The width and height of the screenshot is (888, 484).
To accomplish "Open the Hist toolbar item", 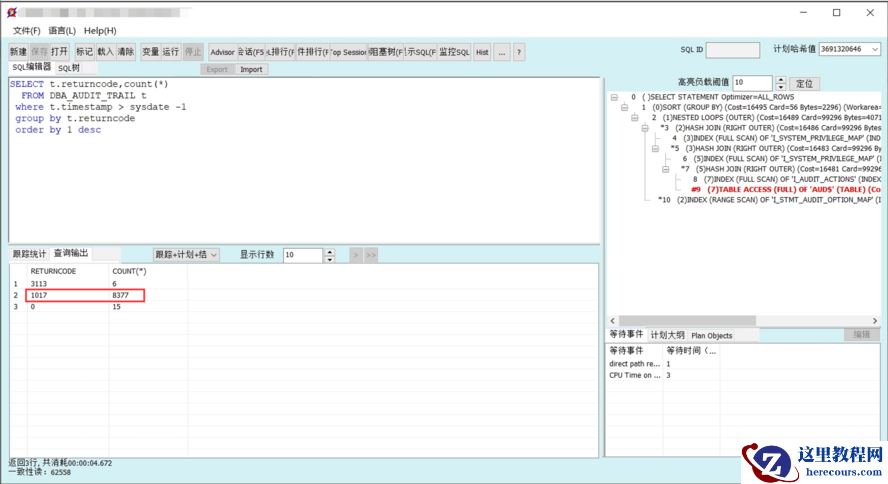I will point(482,52).
